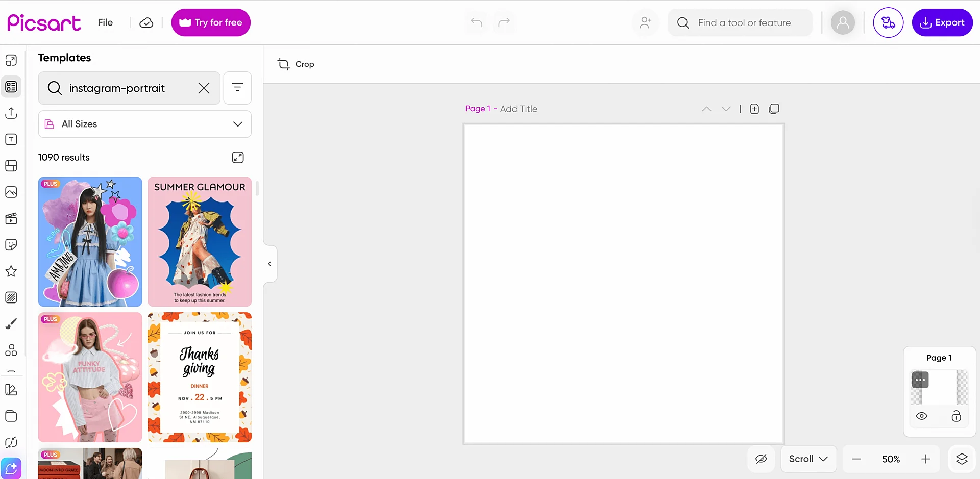Open the template search filter button
This screenshot has width=980, height=479.
coord(237,88)
